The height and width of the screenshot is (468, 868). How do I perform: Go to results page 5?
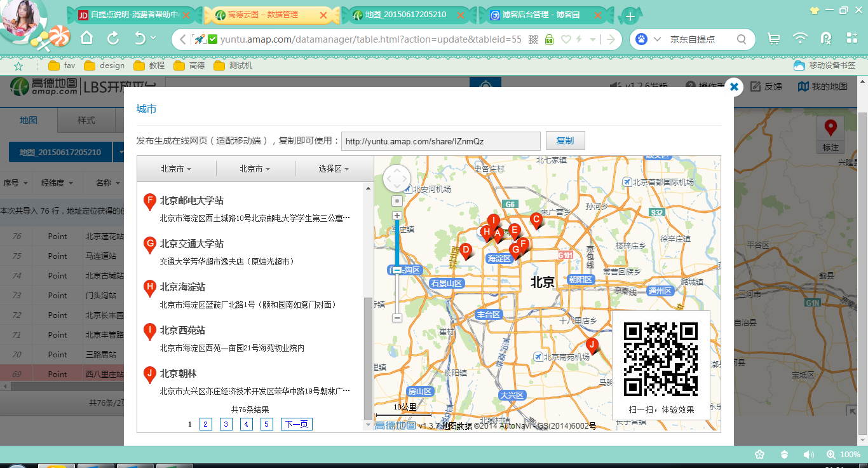click(267, 424)
